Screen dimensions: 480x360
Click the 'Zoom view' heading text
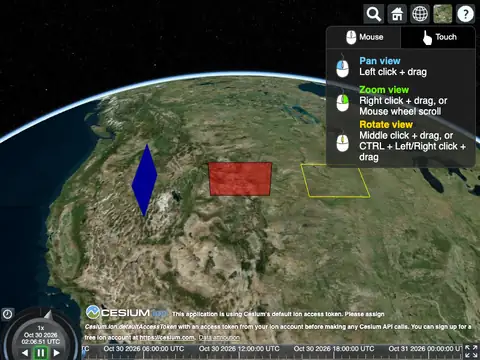coord(384,90)
